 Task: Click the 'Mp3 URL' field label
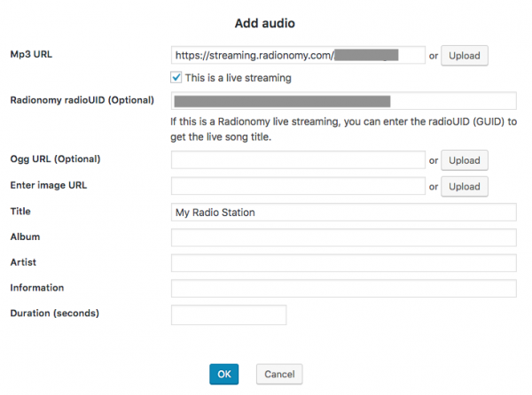pos(33,53)
